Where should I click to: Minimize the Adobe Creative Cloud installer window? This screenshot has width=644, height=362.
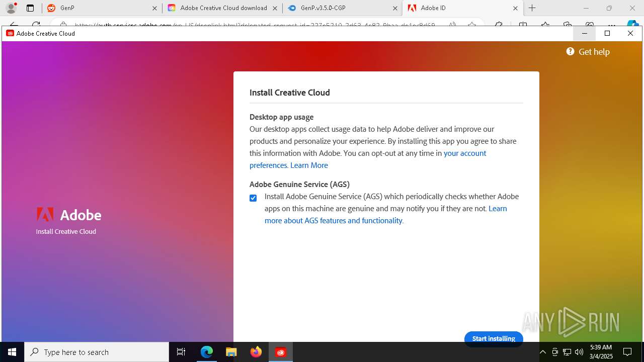(585, 33)
